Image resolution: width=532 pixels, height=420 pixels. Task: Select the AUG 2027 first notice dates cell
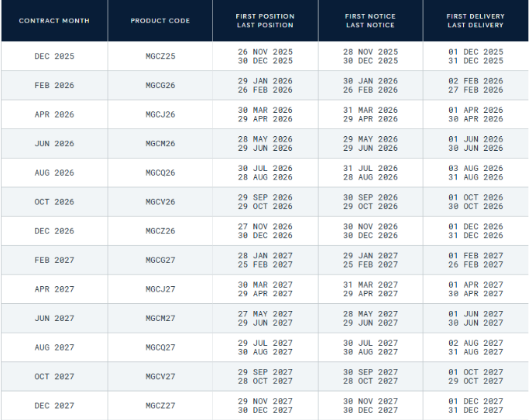click(370, 348)
